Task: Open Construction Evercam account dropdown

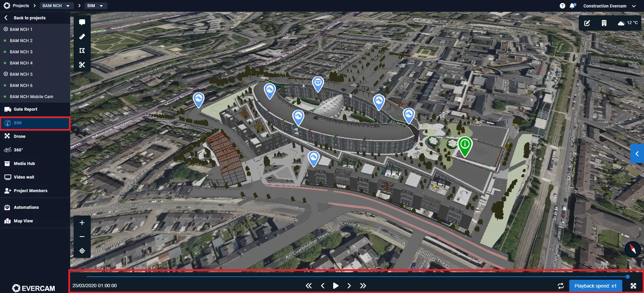Action: (609, 6)
